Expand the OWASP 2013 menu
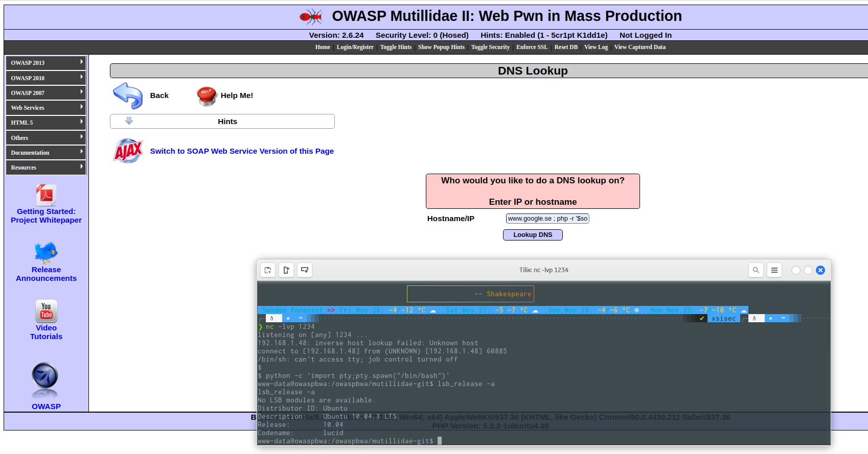 (x=46, y=63)
